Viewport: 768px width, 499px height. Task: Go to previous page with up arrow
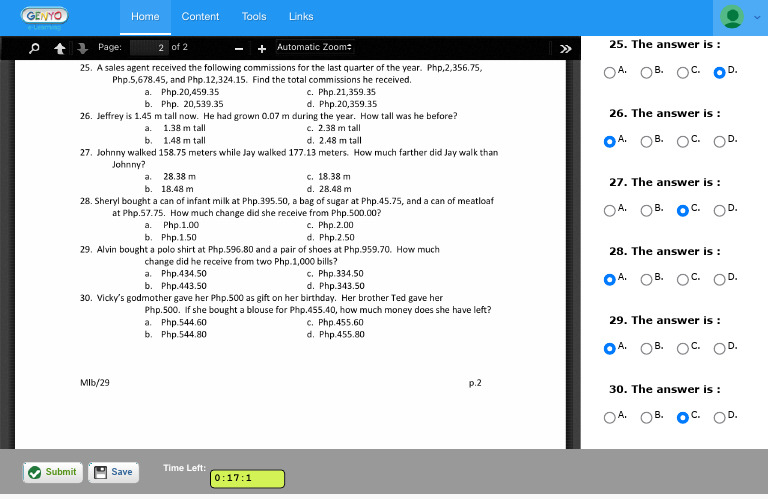[x=59, y=48]
